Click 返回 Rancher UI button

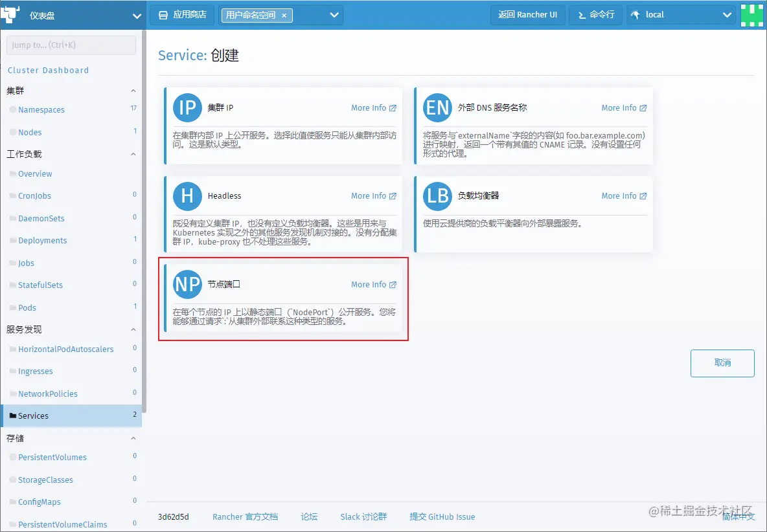point(527,15)
